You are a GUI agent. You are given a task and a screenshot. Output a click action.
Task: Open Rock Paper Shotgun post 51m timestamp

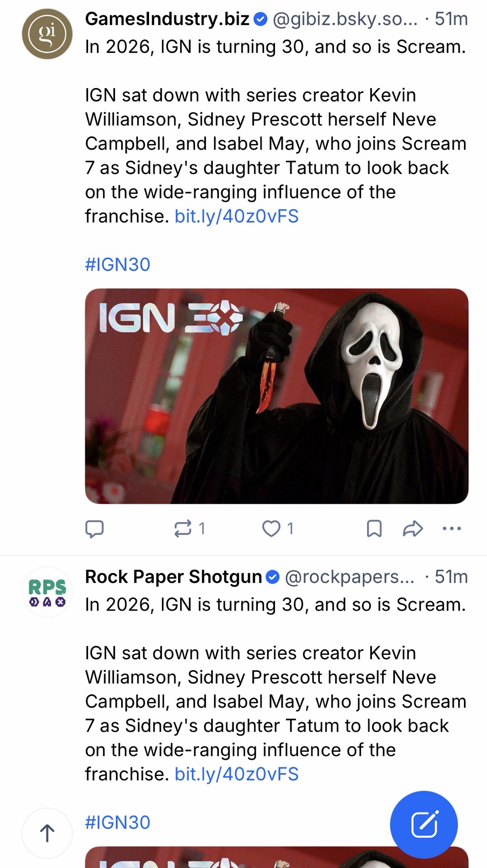pos(451,576)
